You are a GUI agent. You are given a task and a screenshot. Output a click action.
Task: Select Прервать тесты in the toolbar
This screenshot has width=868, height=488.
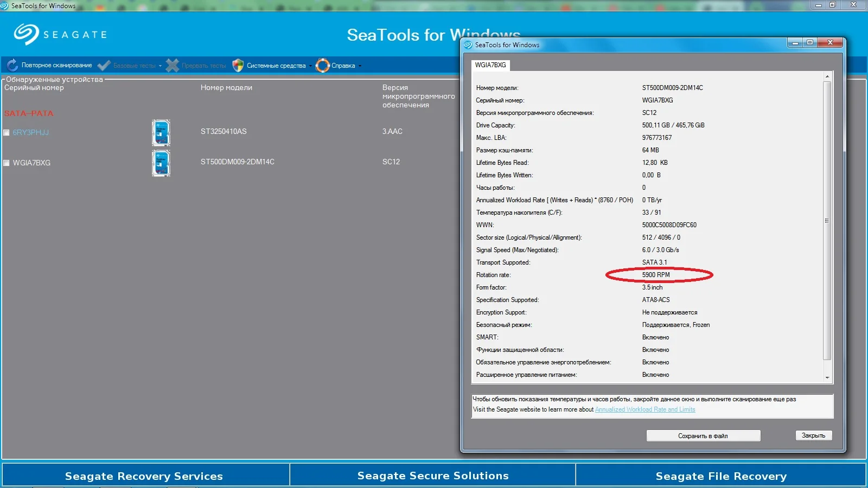tap(204, 66)
